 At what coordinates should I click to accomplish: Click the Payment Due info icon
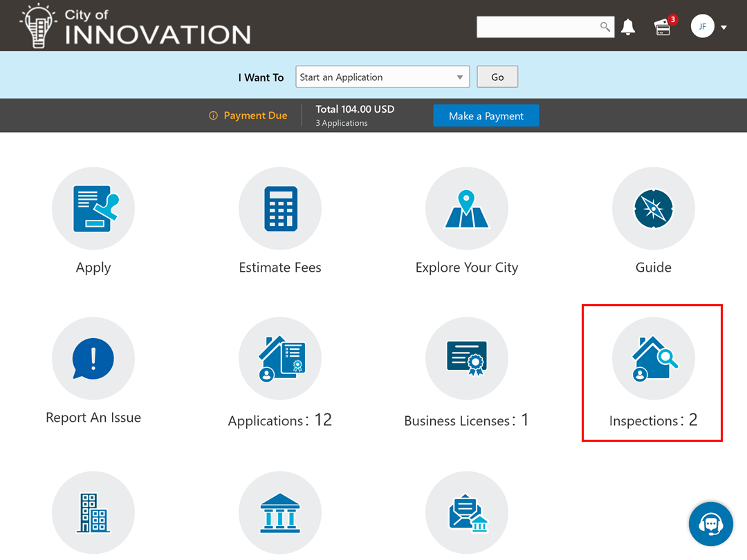pos(214,115)
